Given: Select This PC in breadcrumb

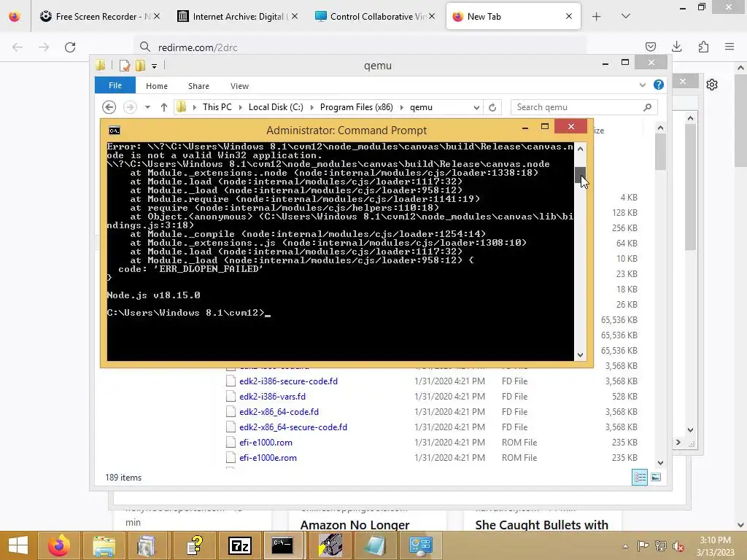Looking at the screenshot, I should (217, 107).
